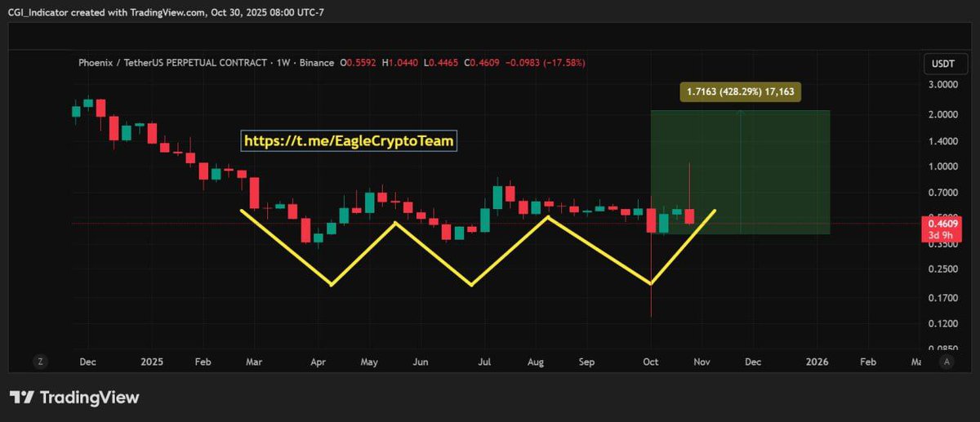The height and width of the screenshot is (422, 980).
Task: Click the Jul time axis label
Action: click(484, 361)
